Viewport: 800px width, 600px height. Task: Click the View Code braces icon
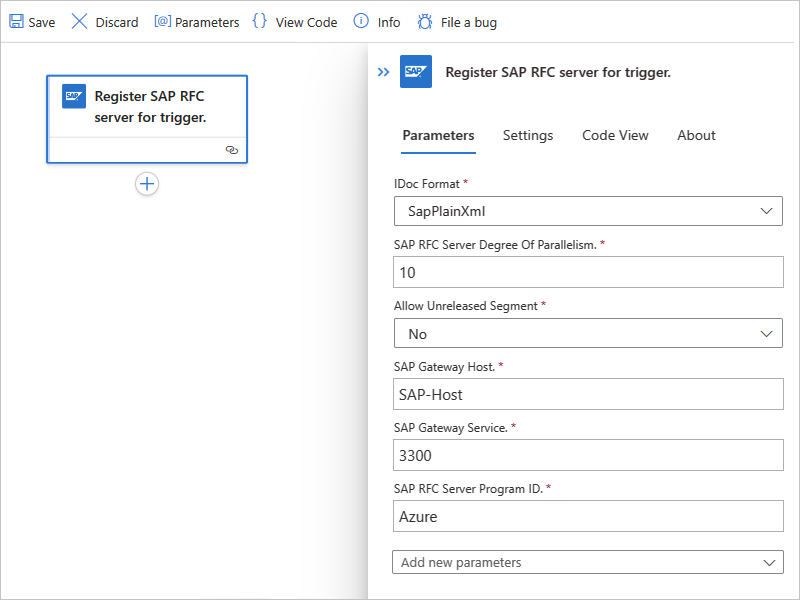click(x=260, y=22)
